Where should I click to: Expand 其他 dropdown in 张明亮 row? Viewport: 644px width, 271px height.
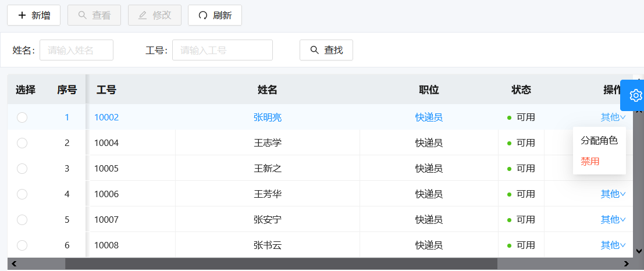click(x=613, y=117)
